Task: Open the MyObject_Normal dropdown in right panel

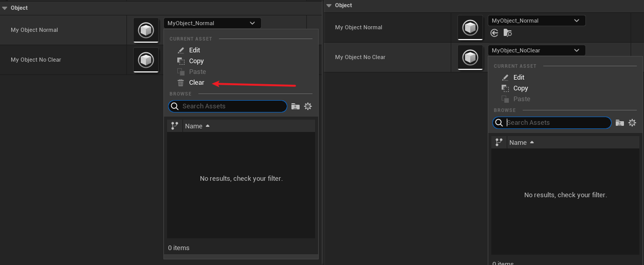Action: (536, 21)
